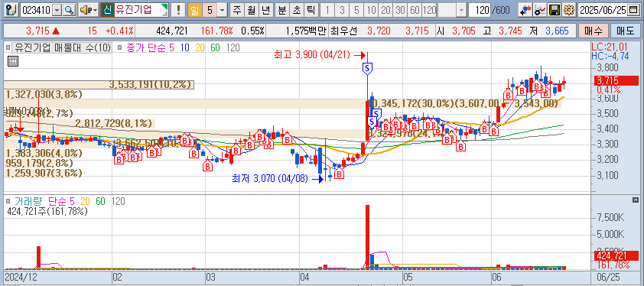Image resolution: width=644 pixels, height=286 pixels.
Task: Click the 매수 buy button
Action: [593, 31]
